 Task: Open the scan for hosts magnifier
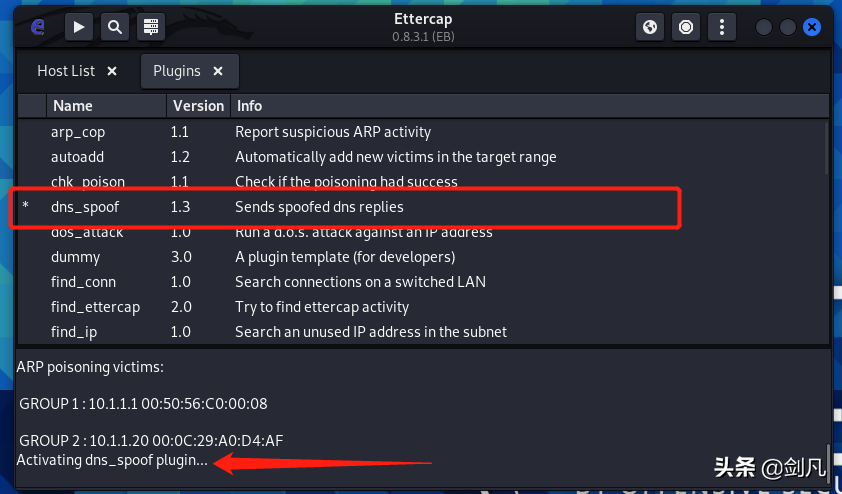tap(115, 27)
